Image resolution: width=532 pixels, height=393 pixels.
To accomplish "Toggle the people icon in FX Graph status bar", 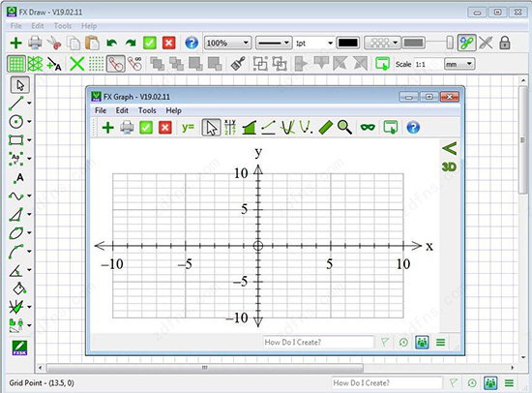I will coord(422,342).
